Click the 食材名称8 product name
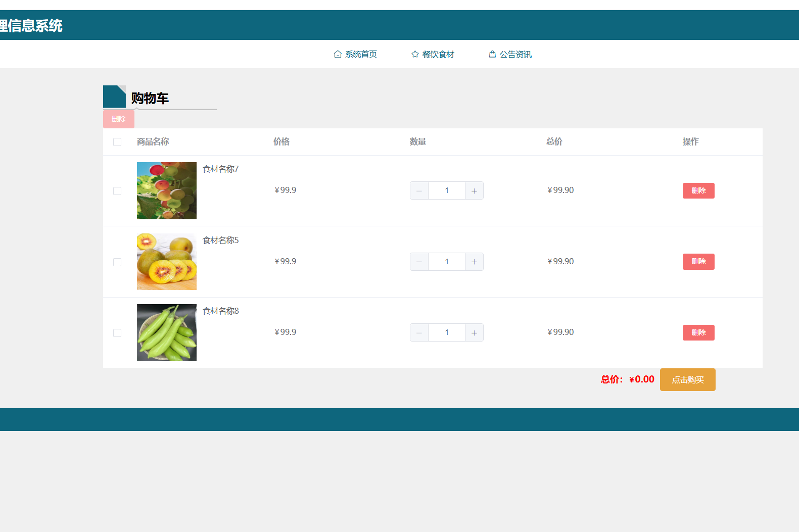 click(x=220, y=311)
